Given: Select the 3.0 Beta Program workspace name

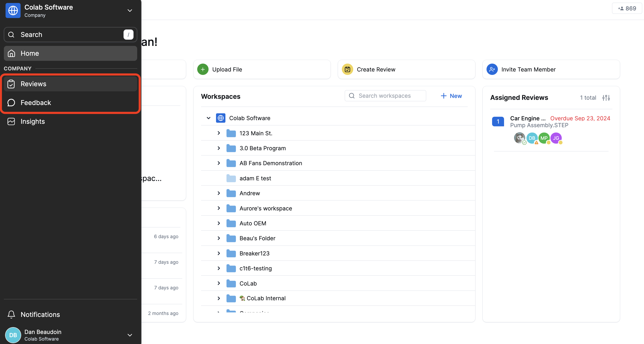Looking at the screenshot, I should (263, 148).
